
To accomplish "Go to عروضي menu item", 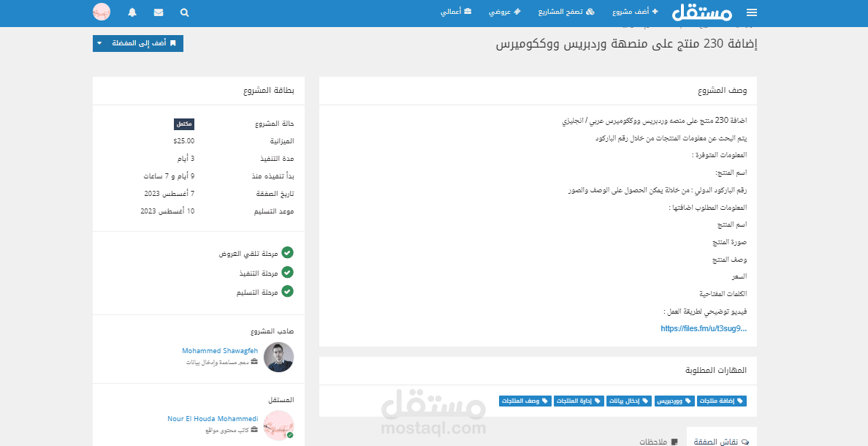I will (x=504, y=12).
